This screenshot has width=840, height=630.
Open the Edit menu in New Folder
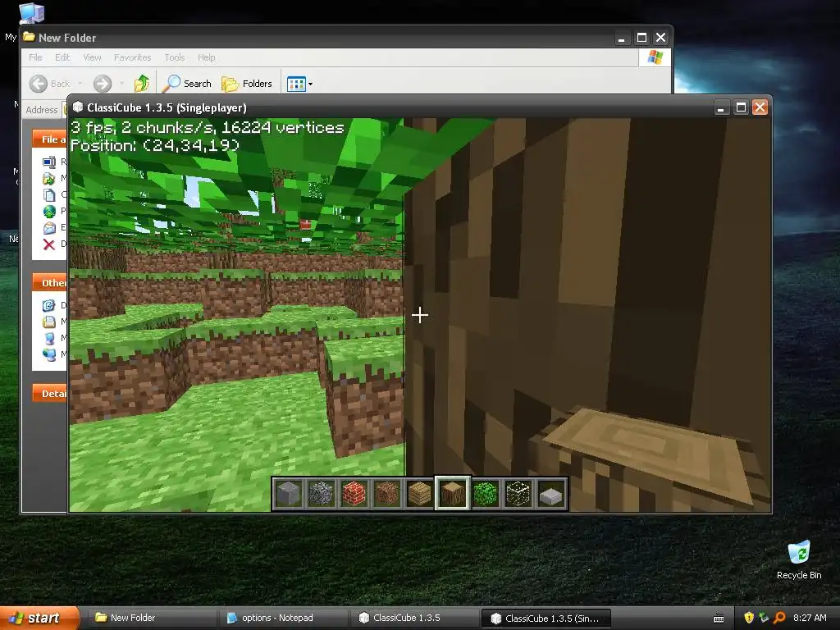pos(62,57)
